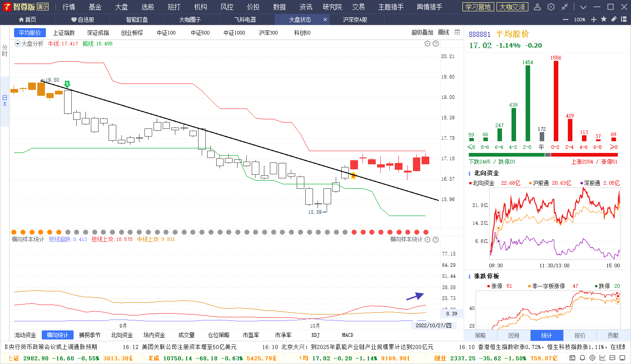Click the 演示 badge
The height and width of the screenshot is (364, 631).
43,7
